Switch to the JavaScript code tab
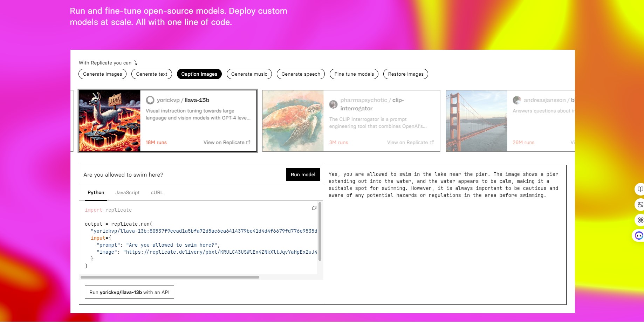 point(128,192)
